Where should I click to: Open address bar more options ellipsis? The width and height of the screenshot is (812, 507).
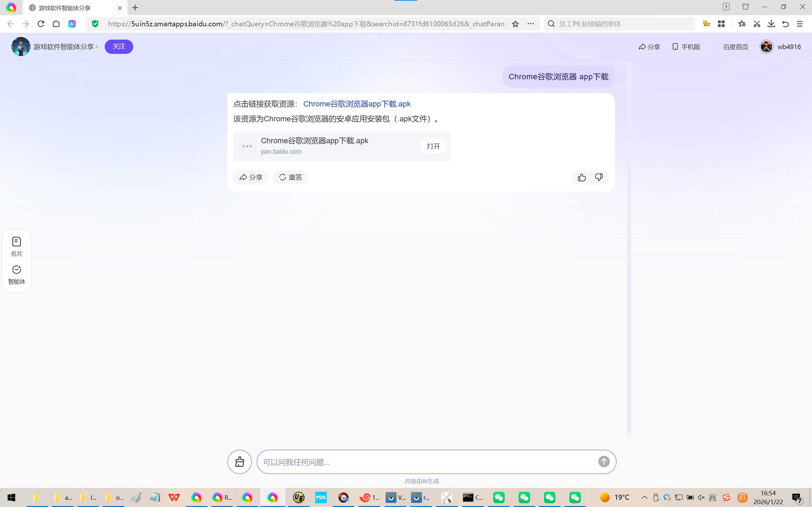[530, 24]
